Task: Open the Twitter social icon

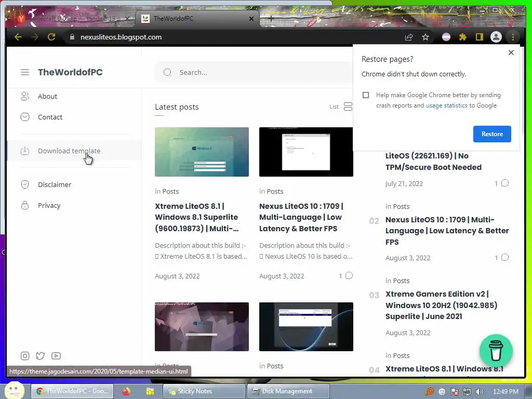Action: coord(41,355)
